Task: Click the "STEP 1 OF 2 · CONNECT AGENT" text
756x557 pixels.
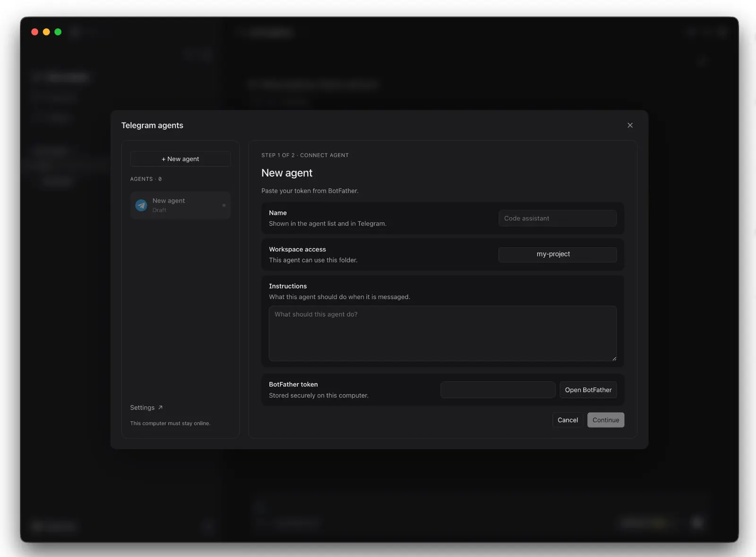Action: [x=305, y=155]
